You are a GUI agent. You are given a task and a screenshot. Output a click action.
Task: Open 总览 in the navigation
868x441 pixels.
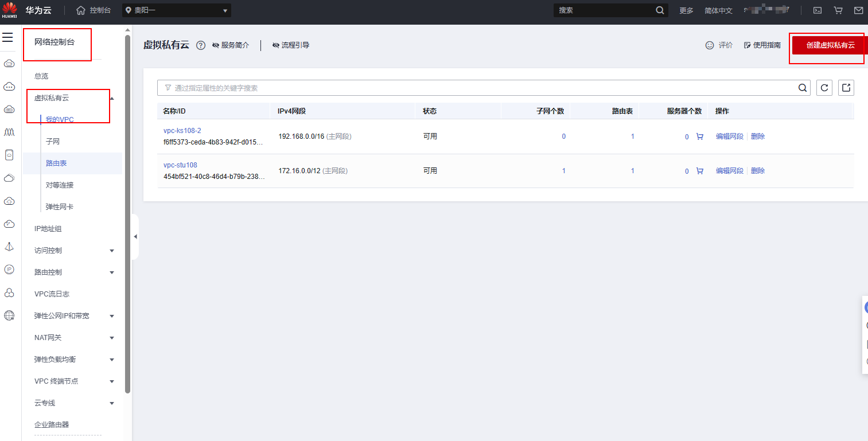pyautogui.click(x=41, y=76)
